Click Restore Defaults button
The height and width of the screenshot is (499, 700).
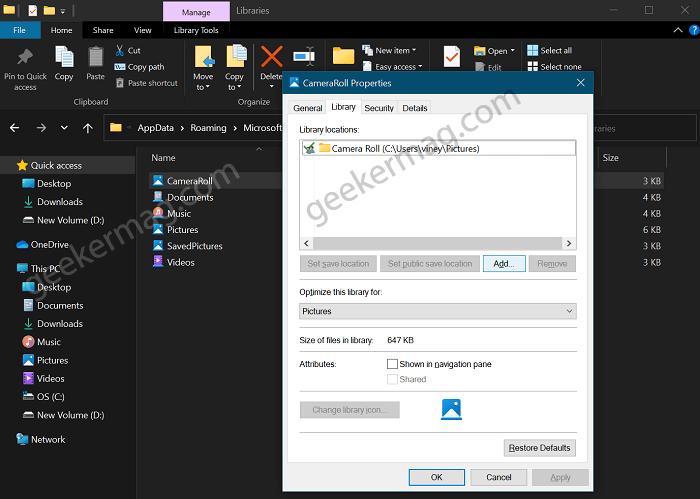click(539, 448)
